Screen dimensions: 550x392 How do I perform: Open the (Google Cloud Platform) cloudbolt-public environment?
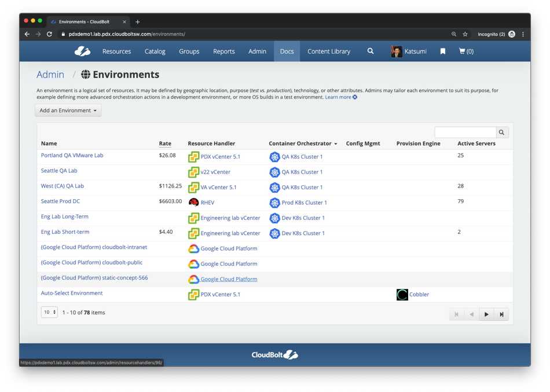(91, 262)
